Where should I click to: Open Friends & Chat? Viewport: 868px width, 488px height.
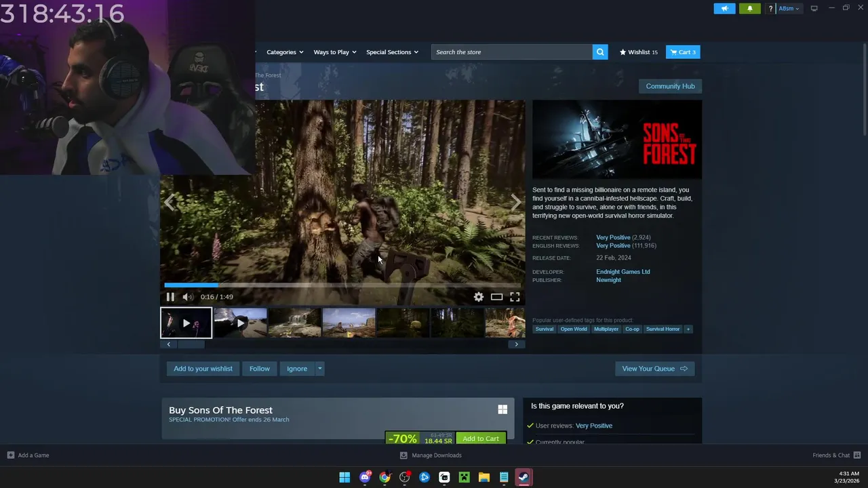(836, 455)
